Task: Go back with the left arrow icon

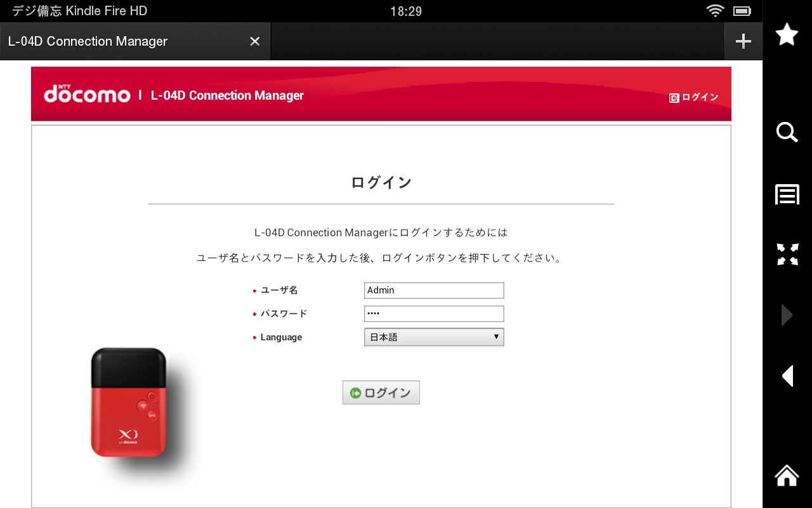Action: pos(787,376)
